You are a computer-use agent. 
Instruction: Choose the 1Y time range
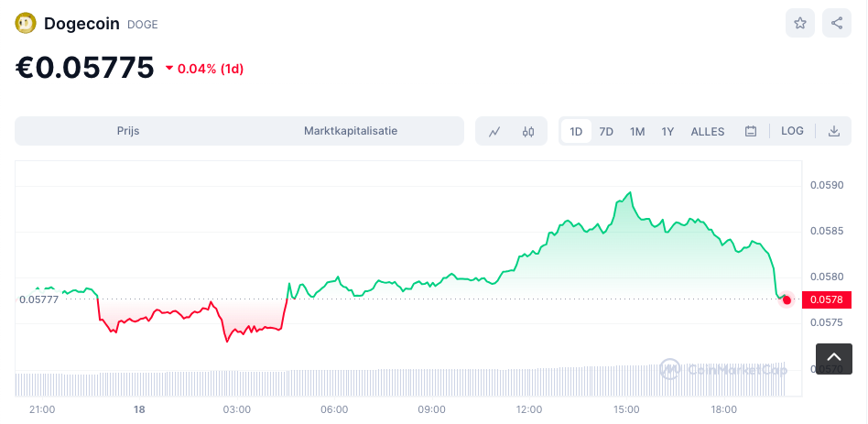[667, 132]
